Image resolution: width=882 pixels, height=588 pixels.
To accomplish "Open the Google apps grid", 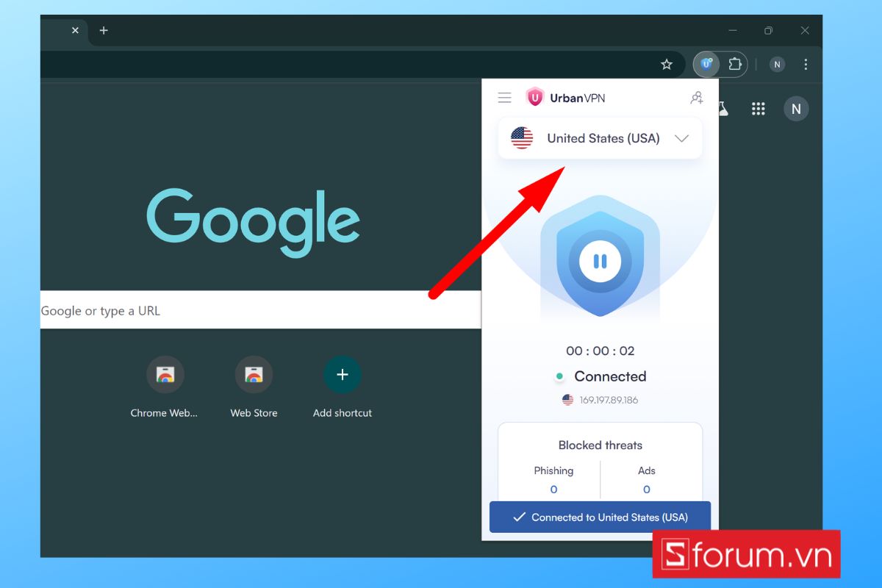I will point(759,109).
